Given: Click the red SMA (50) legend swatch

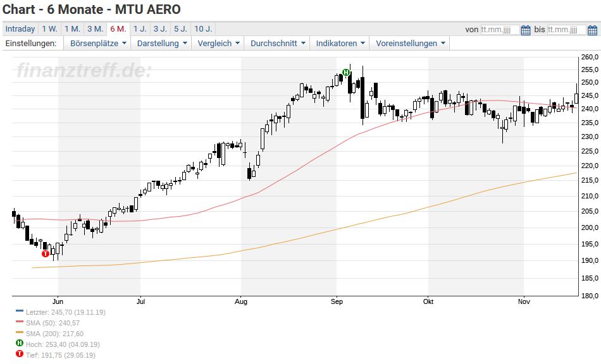Looking at the screenshot, I should 20,322.
